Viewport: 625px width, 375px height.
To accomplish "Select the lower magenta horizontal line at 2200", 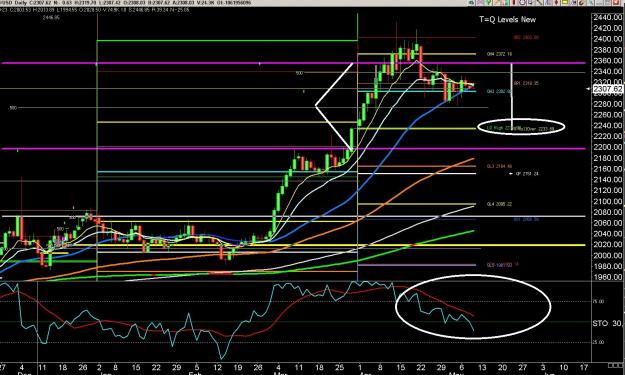I will pyautogui.click(x=293, y=149).
